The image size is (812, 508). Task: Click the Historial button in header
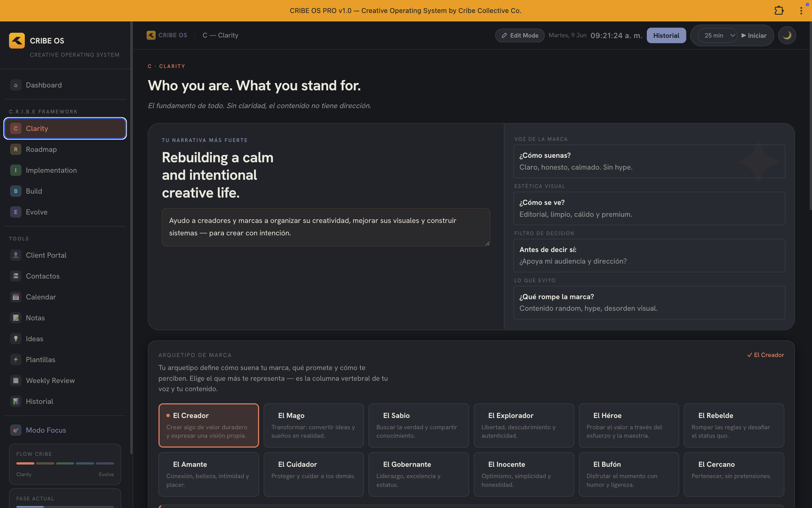[x=666, y=35]
